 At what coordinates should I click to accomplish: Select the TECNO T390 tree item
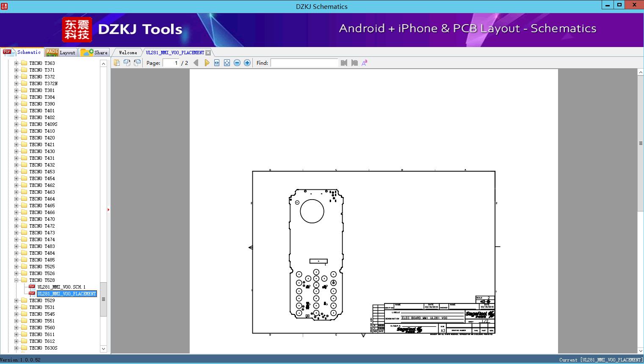click(42, 104)
